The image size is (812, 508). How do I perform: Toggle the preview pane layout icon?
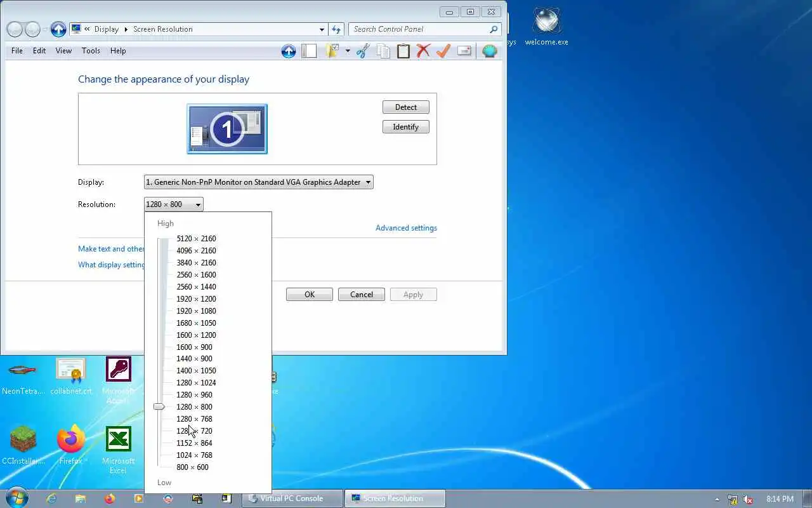pyautogui.click(x=309, y=51)
